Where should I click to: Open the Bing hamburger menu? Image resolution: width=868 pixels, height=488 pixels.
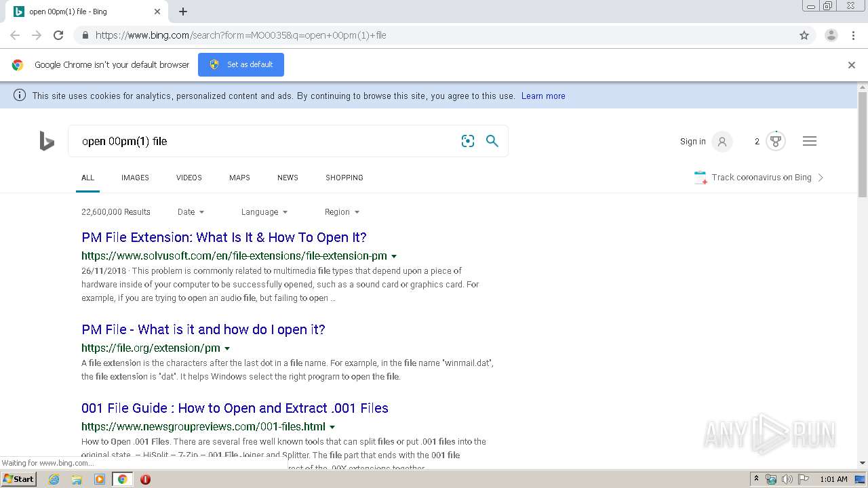click(810, 141)
